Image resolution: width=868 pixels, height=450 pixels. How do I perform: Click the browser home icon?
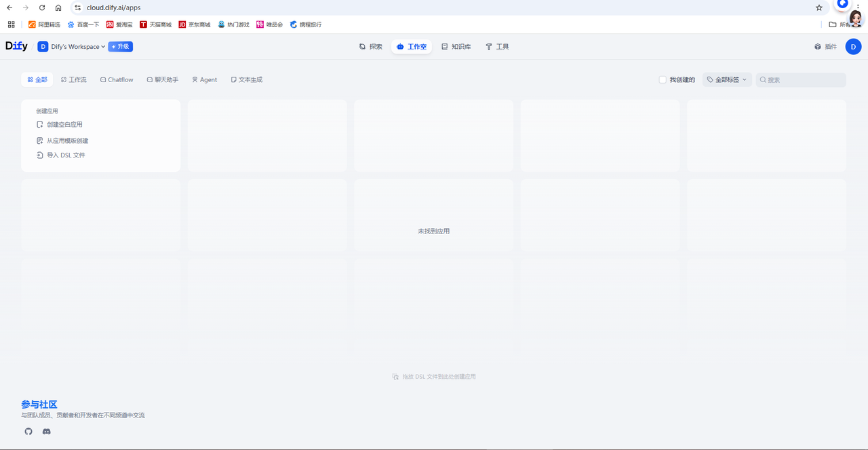[58, 7]
